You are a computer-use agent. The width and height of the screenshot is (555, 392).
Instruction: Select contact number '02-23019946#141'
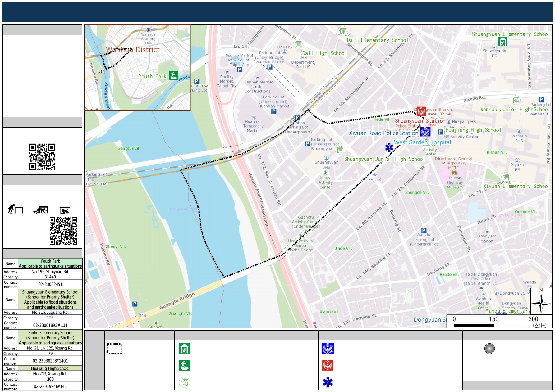50,386
